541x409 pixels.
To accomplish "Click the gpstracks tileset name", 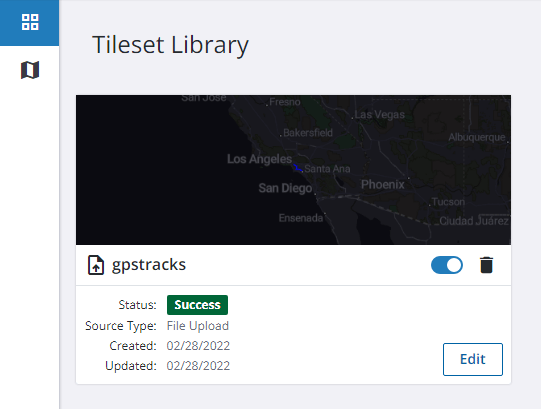I will click(149, 265).
